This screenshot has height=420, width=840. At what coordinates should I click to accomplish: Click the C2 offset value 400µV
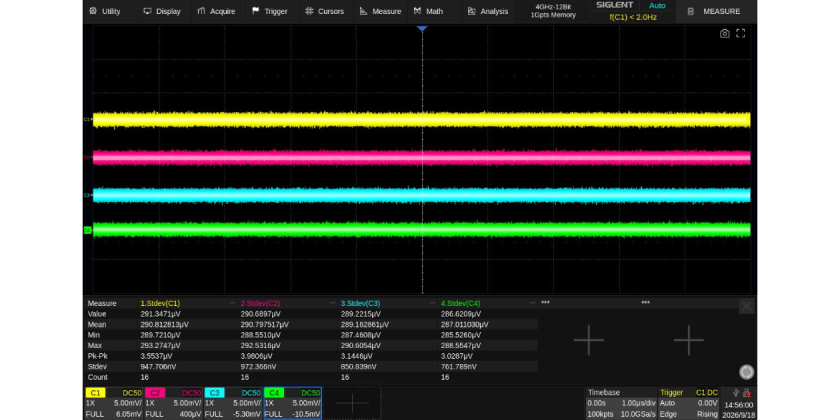pos(190,414)
